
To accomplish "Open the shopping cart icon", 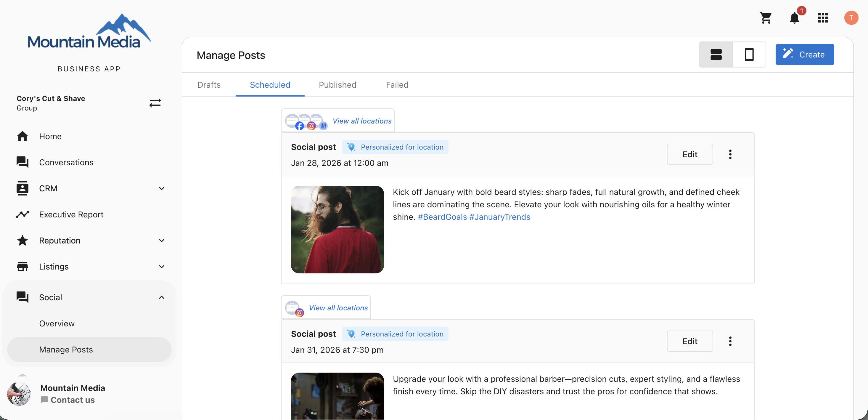I will coord(766,18).
